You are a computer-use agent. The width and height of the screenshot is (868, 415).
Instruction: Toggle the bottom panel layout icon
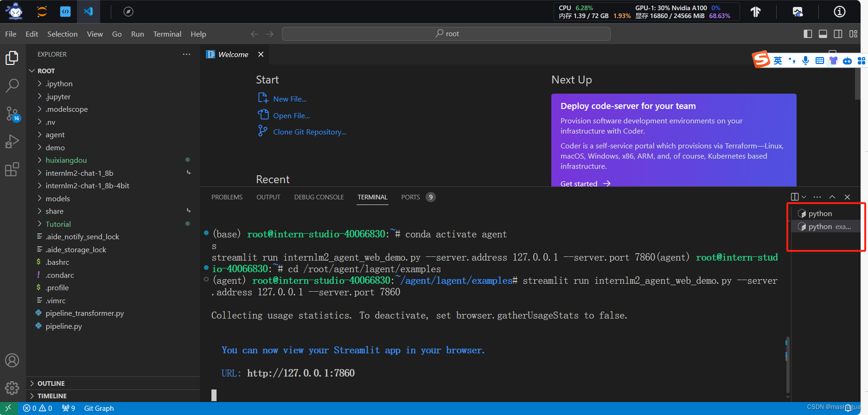coord(823,34)
